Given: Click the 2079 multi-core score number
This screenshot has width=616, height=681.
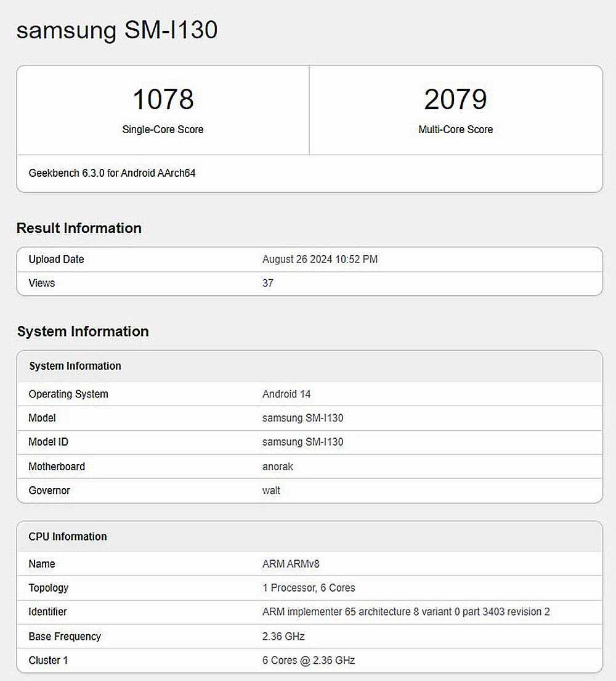Looking at the screenshot, I should [455, 100].
